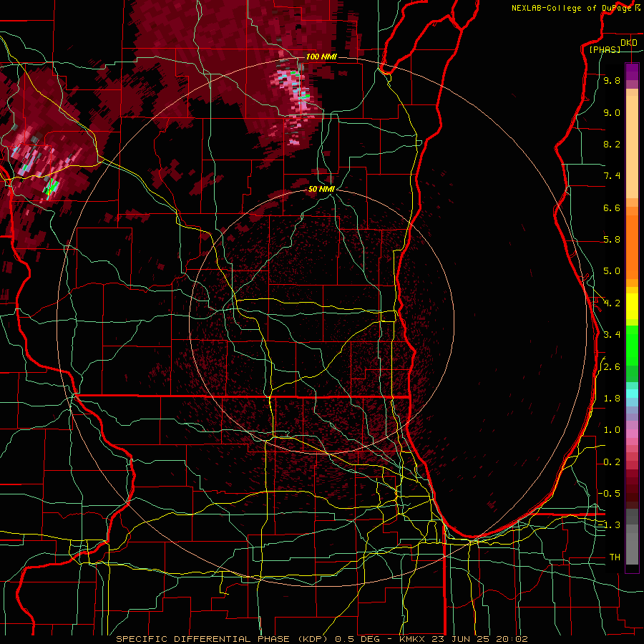Image resolution: width=644 pixels, height=644 pixels.
Task: Click the 'TH' threshold label on scale
Action: [x=615, y=557]
